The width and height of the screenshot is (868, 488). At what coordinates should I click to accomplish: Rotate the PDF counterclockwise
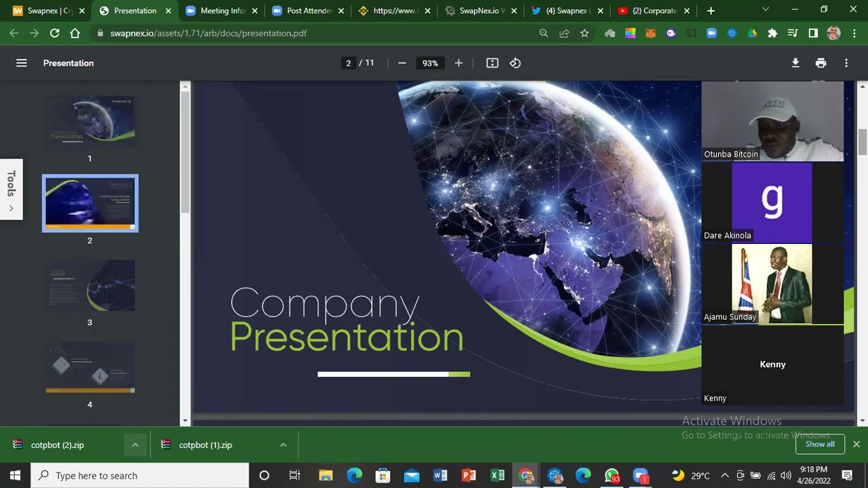(515, 63)
